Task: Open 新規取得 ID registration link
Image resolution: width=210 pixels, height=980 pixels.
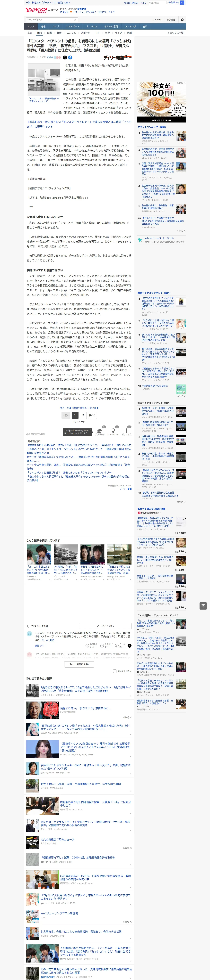Action: (82, 9)
